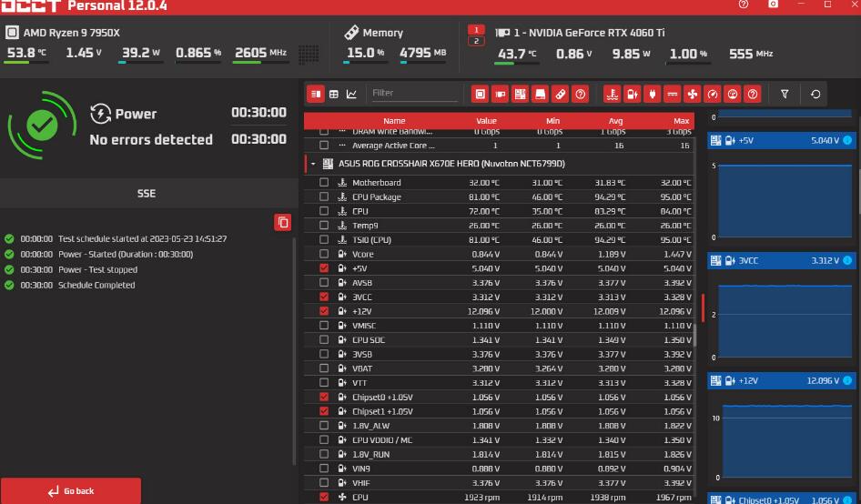This screenshot has height=504, width=861.
Task: Select the 1.8V_RUN sensor row
Action: point(499,454)
